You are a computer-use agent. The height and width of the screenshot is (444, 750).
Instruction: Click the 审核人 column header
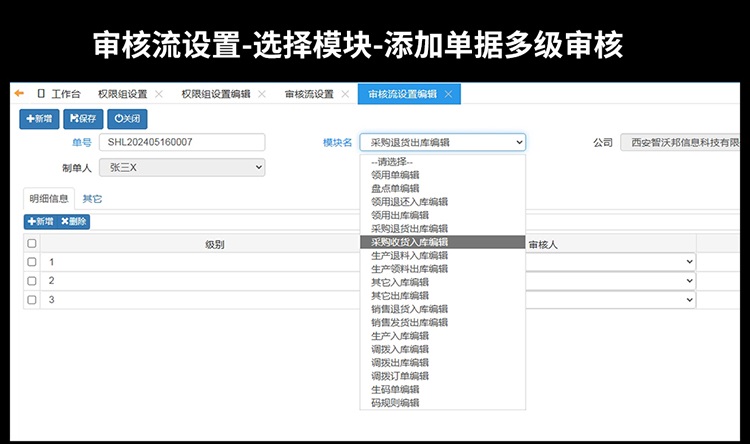tap(543, 244)
